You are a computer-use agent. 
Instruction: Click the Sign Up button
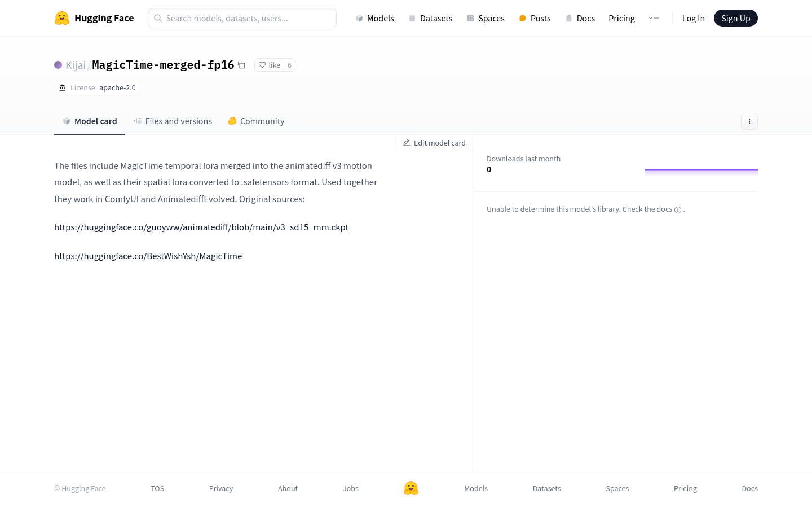pyautogui.click(x=735, y=18)
